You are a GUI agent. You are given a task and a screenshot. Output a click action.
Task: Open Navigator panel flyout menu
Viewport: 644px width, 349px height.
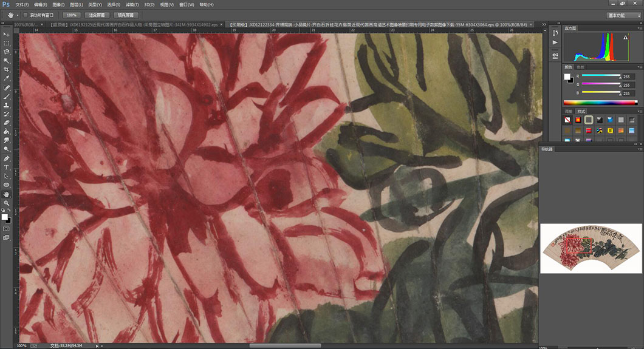640,149
